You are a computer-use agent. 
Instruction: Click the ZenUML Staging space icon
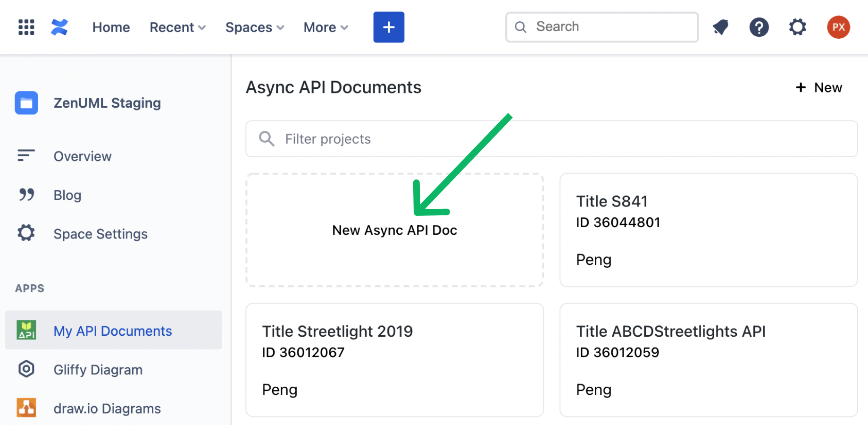pyautogui.click(x=26, y=103)
